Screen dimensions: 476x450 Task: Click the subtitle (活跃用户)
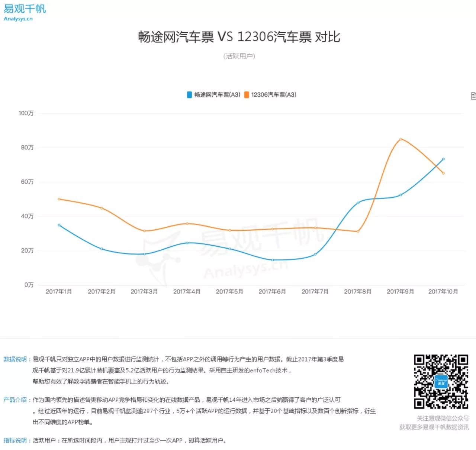tap(239, 56)
